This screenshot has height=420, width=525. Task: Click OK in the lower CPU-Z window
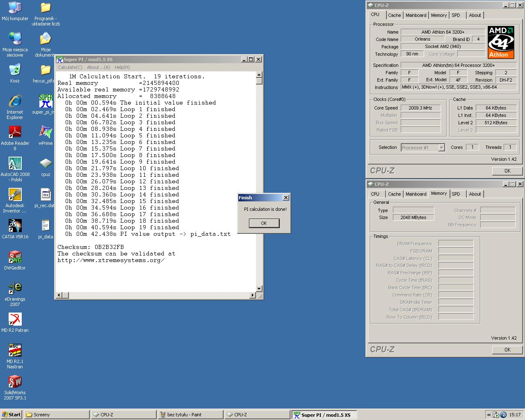(x=507, y=350)
